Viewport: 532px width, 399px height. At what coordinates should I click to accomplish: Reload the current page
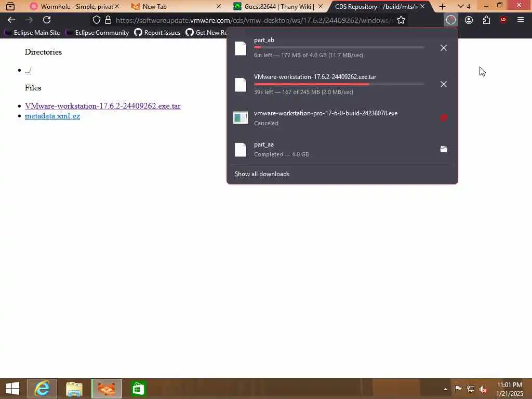pos(47,20)
